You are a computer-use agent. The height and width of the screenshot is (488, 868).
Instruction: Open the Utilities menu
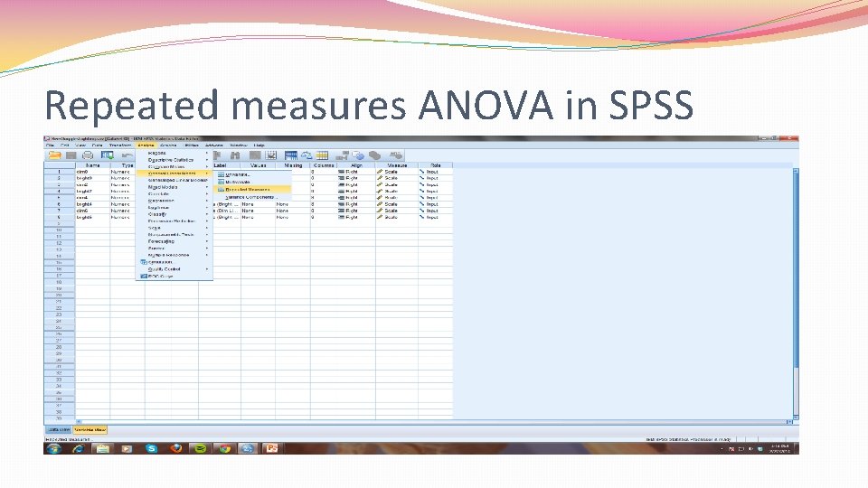[x=192, y=145]
